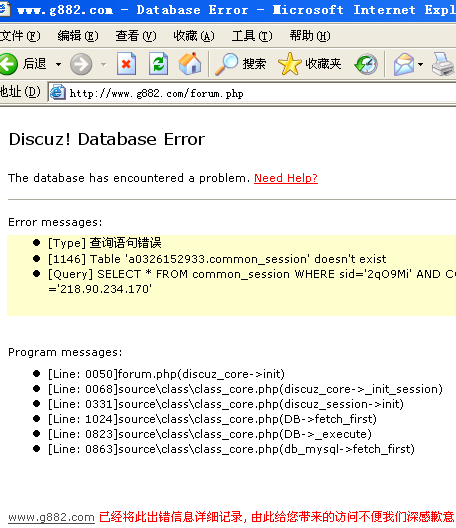
Task: Click the Mail envelope icon
Action: click(x=404, y=64)
